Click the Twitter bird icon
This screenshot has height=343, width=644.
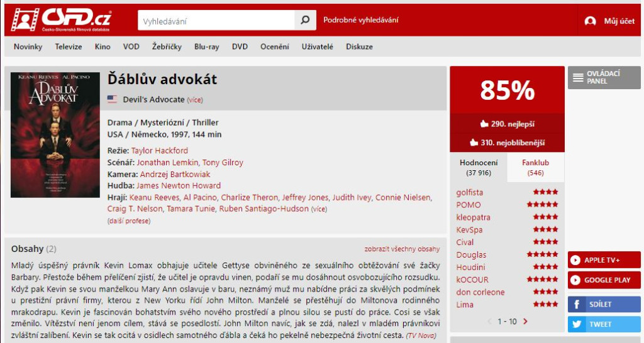[577, 324]
